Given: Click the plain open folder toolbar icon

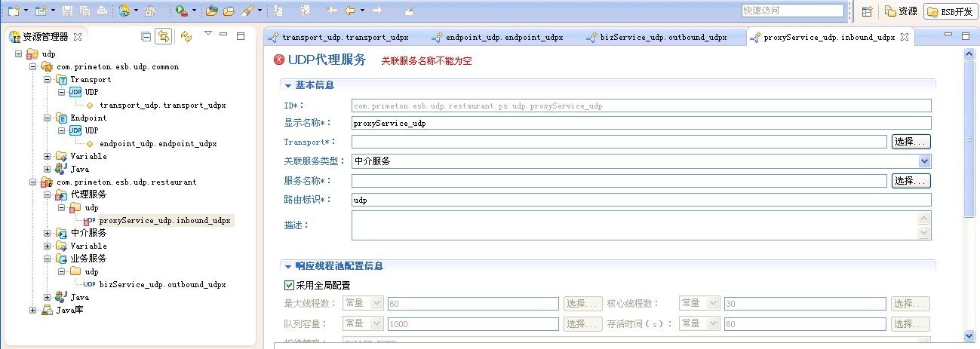Looking at the screenshot, I should click(228, 11).
